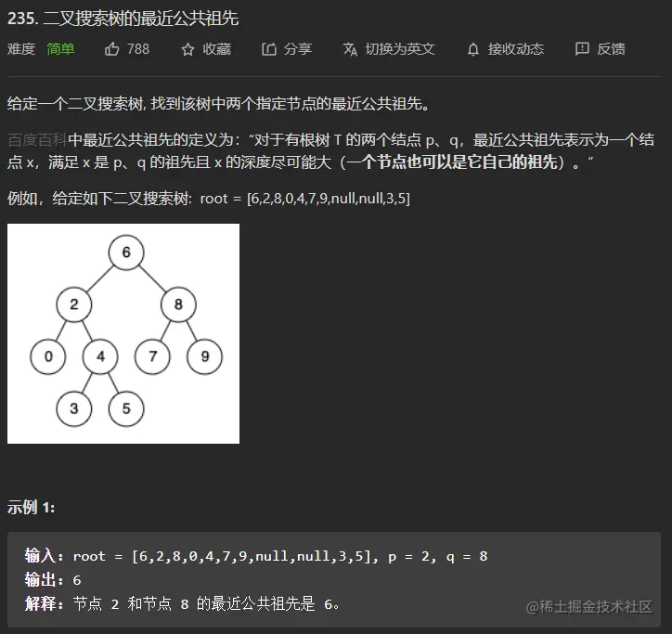
Task: Click text root = [6,2,8,0,4,7,9,null,null,3,5] in description
Action: (x=305, y=199)
